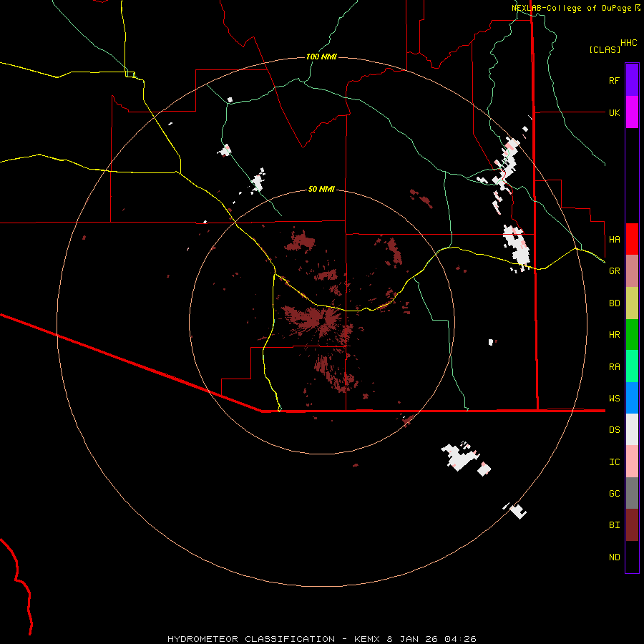
Task: Click the HA red legend swatch
Action: [632, 239]
